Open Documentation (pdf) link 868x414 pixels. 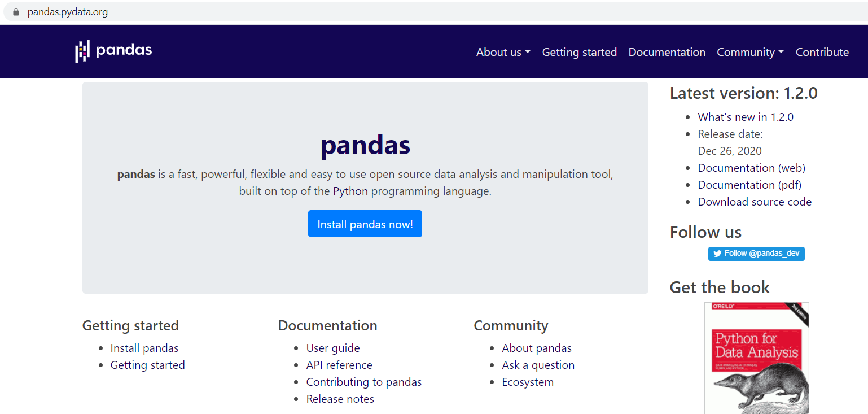click(x=749, y=185)
